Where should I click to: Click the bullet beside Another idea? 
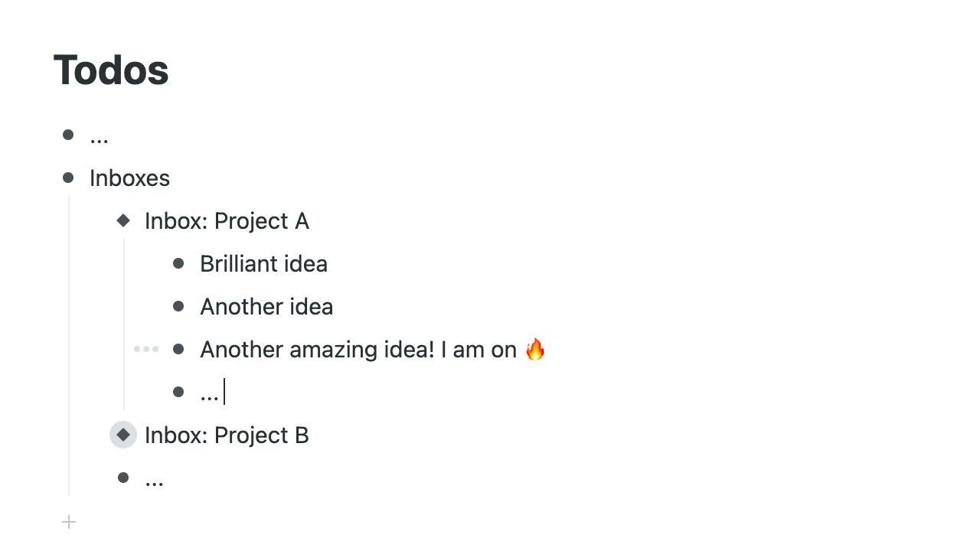tap(178, 306)
